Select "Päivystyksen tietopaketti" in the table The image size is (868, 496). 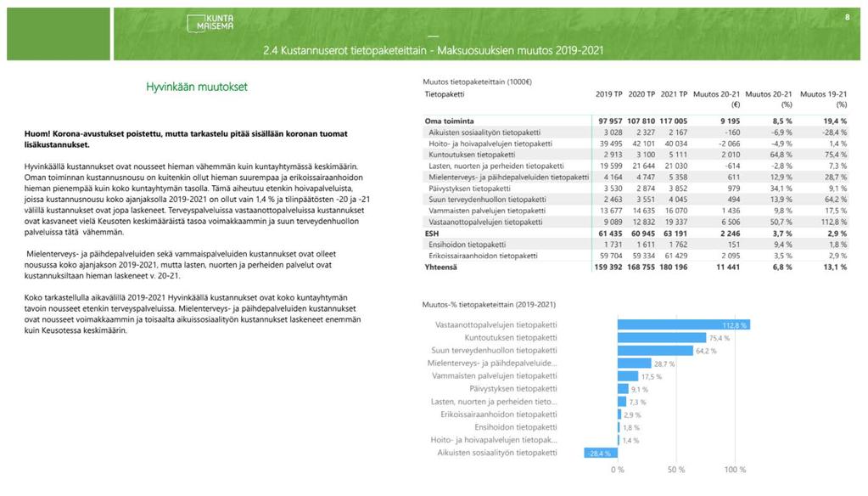[469, 189]
